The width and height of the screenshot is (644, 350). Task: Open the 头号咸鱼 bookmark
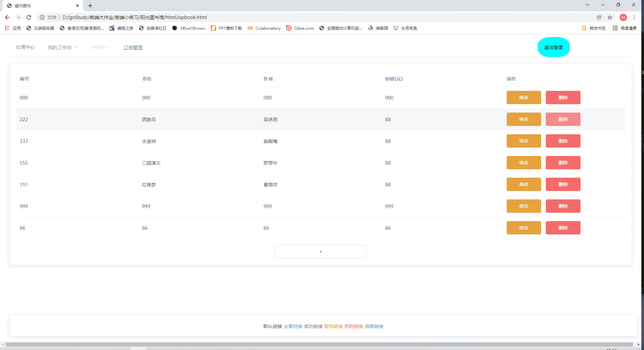(405, 28)
